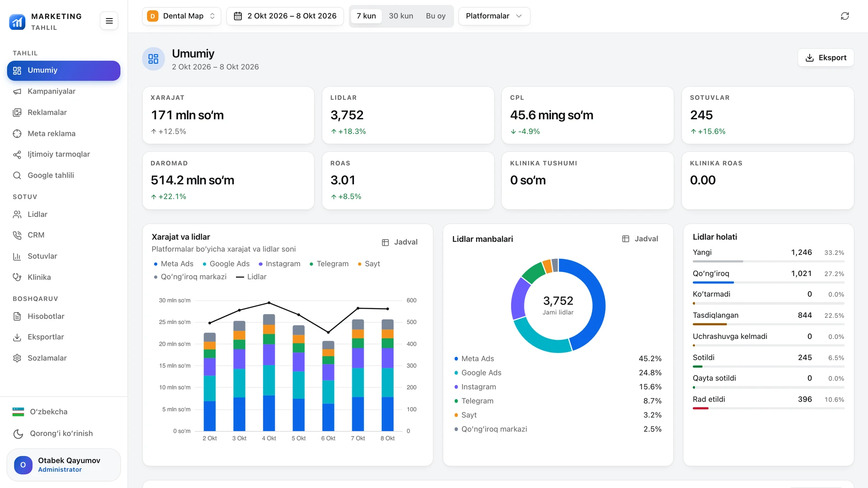868x488 pixels.
Task: Click the Lidlar people icon
Action: [x=17, y=214]
